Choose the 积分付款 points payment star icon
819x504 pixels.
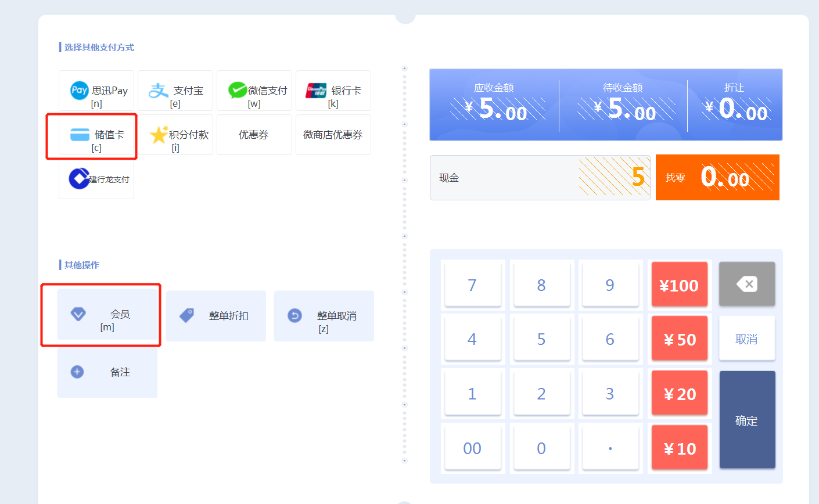click(x=175, y=135)
